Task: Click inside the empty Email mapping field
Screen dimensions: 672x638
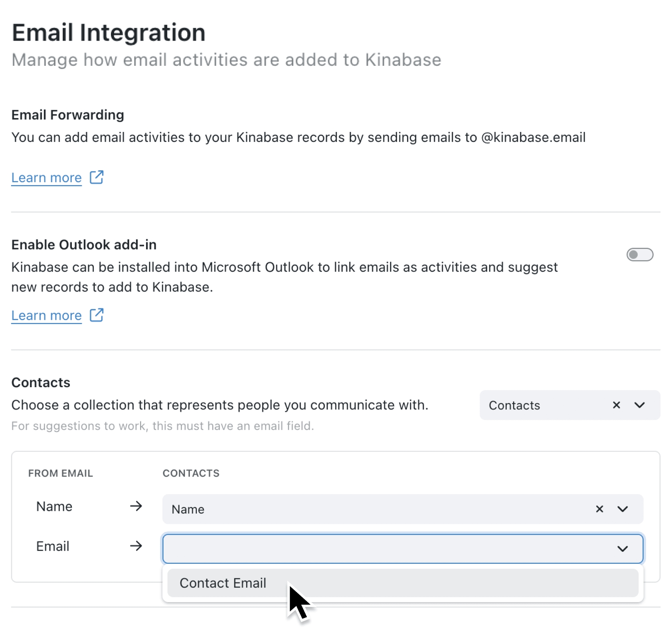Action: (359, 549)
